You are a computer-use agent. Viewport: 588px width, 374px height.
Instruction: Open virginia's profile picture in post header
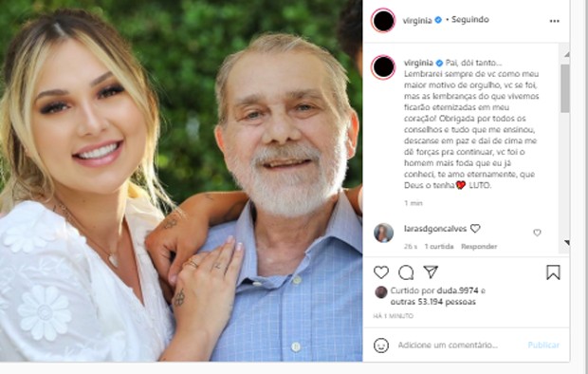click(x=383, y=20)
